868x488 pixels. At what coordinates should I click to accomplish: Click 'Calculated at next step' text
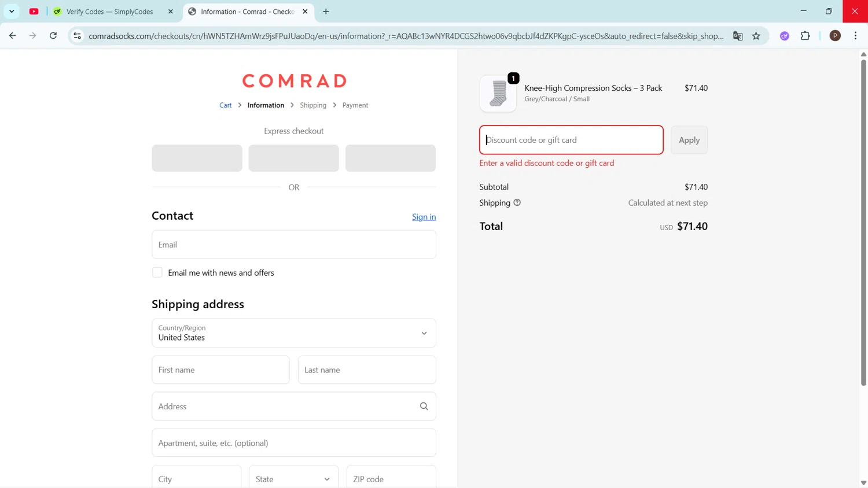point(668,203)
